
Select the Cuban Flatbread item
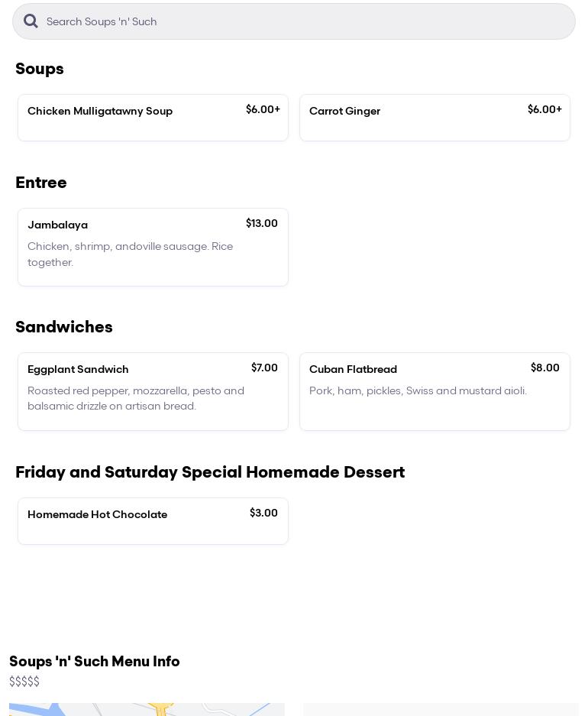tap(435, 391)
